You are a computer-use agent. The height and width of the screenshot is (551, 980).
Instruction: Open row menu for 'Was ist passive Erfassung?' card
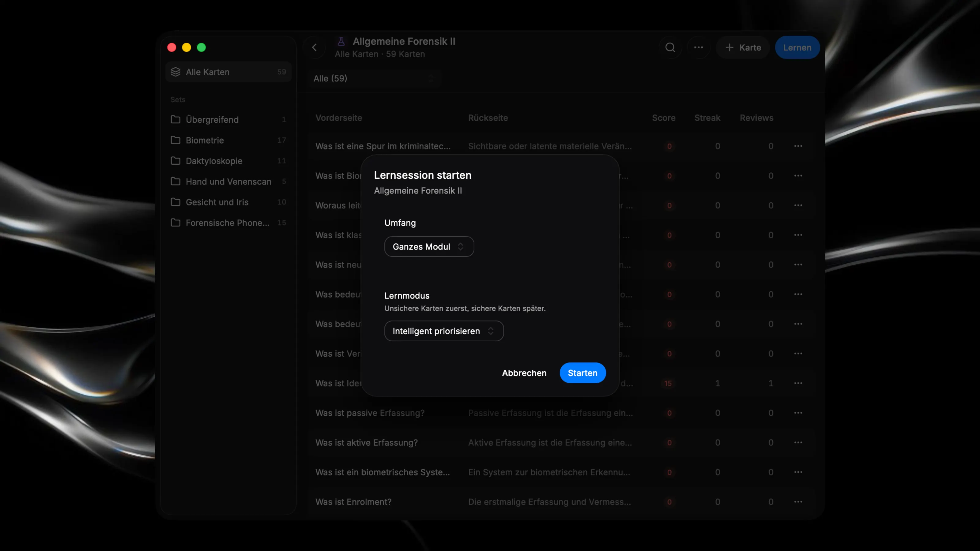798,413
